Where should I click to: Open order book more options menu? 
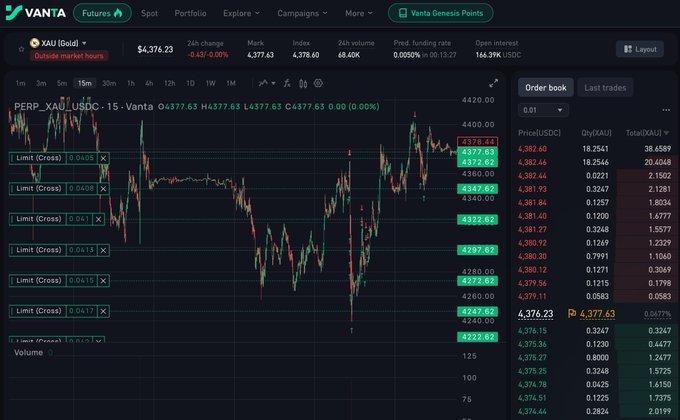[666, 110]
